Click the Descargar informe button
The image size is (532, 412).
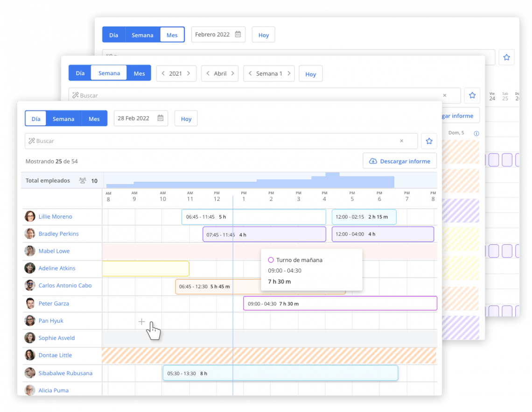pos(399,161)
